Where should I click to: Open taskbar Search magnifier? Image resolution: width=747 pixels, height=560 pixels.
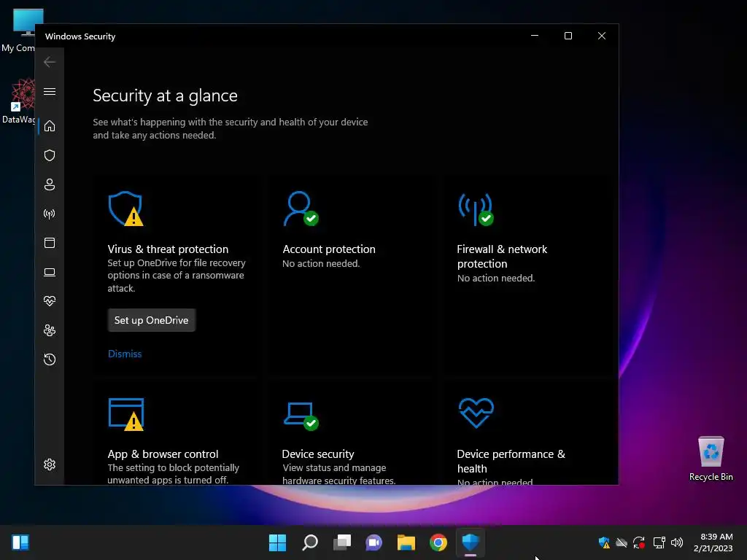pos(309,542)
